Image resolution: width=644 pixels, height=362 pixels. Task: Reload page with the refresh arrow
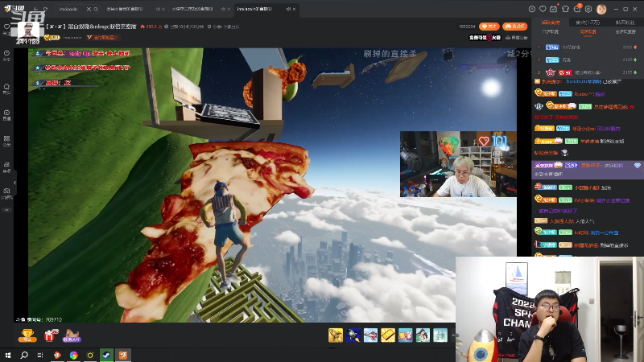[46, 9]
